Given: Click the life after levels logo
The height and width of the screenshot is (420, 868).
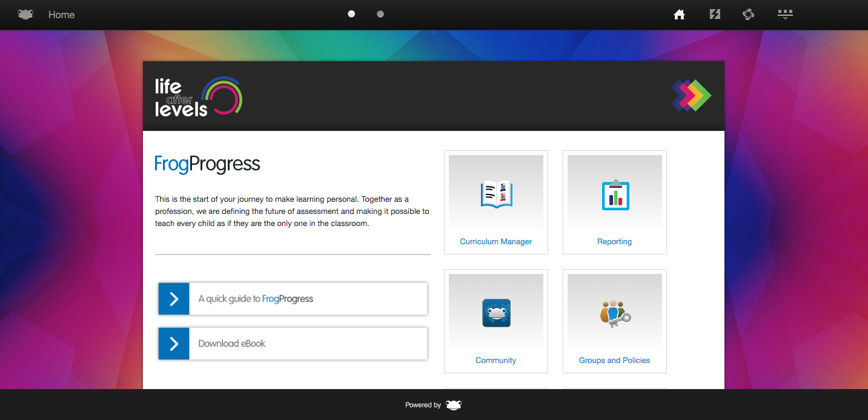Looking at the screenshot, I should (199, 96).
